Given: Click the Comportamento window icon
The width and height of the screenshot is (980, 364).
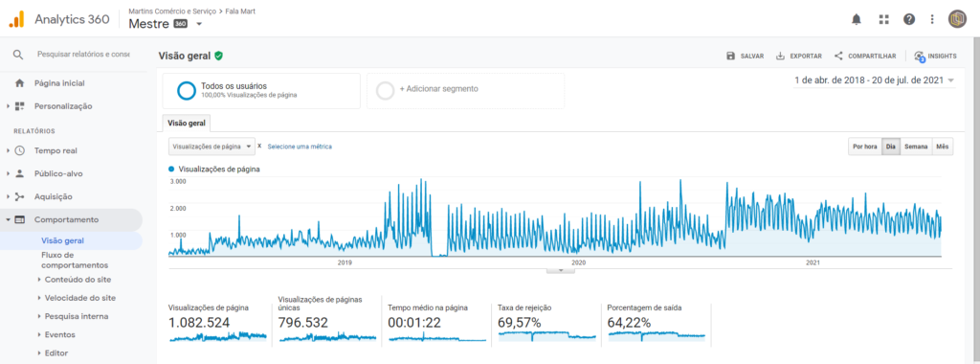Looking at the screenshot, I should [x=19, y=220].
